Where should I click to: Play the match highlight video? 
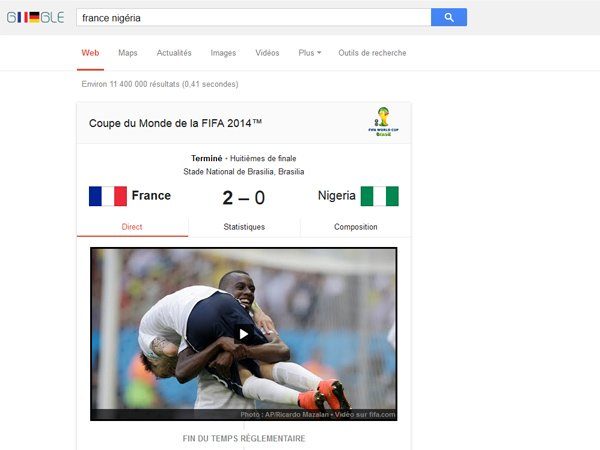pyautogui.click(x=243, y=334)
